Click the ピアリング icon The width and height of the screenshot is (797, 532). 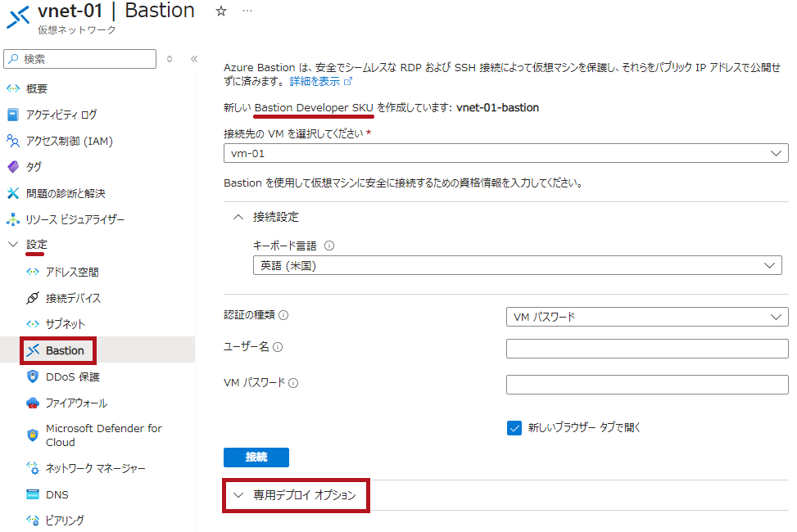tap(33, 521)
